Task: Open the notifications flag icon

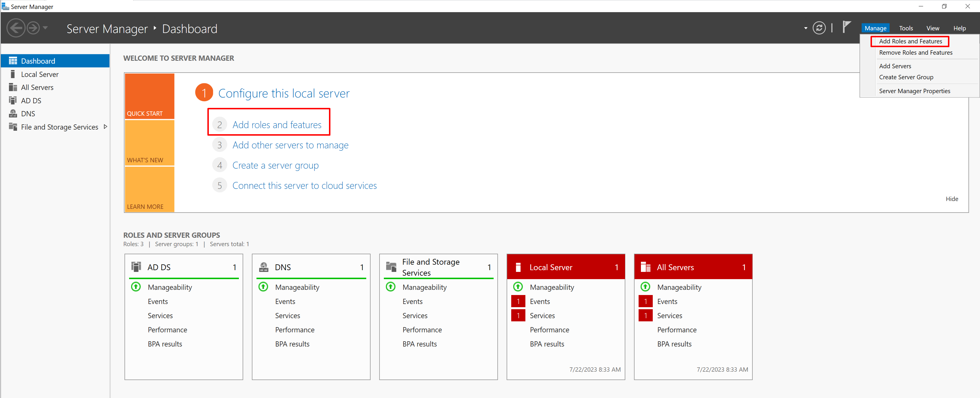Action: (846, 27)
